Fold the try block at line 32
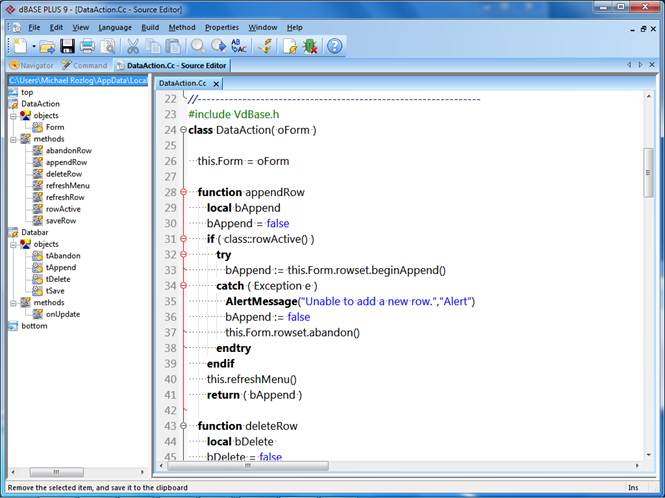This screenshot has width=665, height=498. 185,255
